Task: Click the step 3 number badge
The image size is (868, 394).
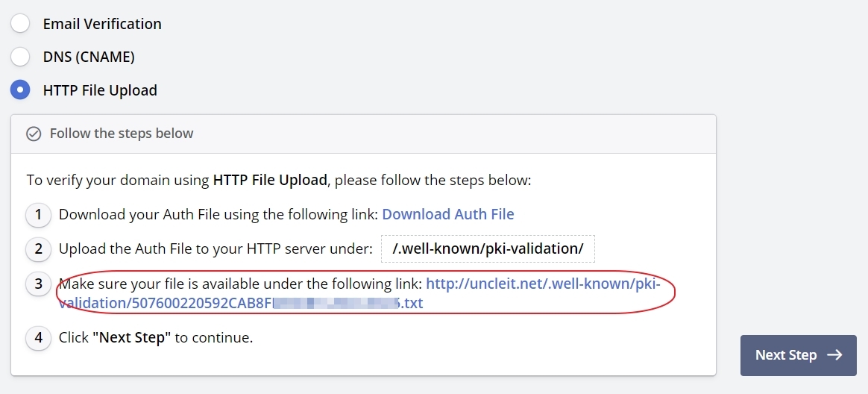Action: [x=38, y=284]
